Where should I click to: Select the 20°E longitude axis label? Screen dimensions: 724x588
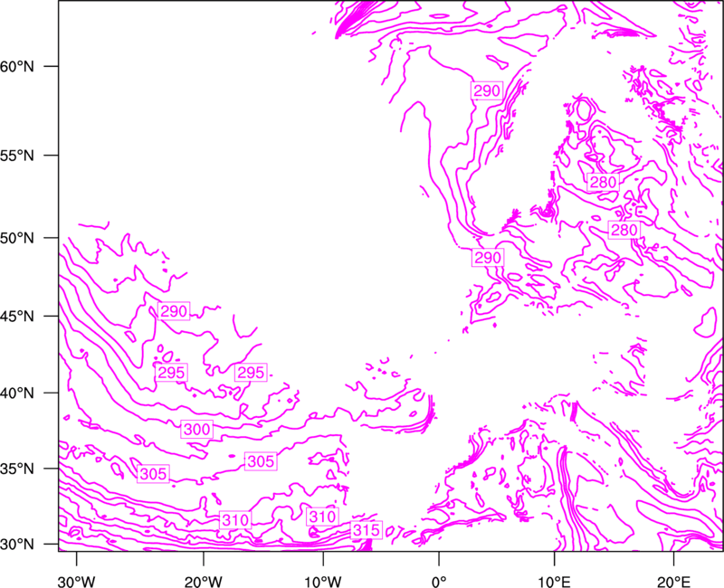click(x=673, y=581)
